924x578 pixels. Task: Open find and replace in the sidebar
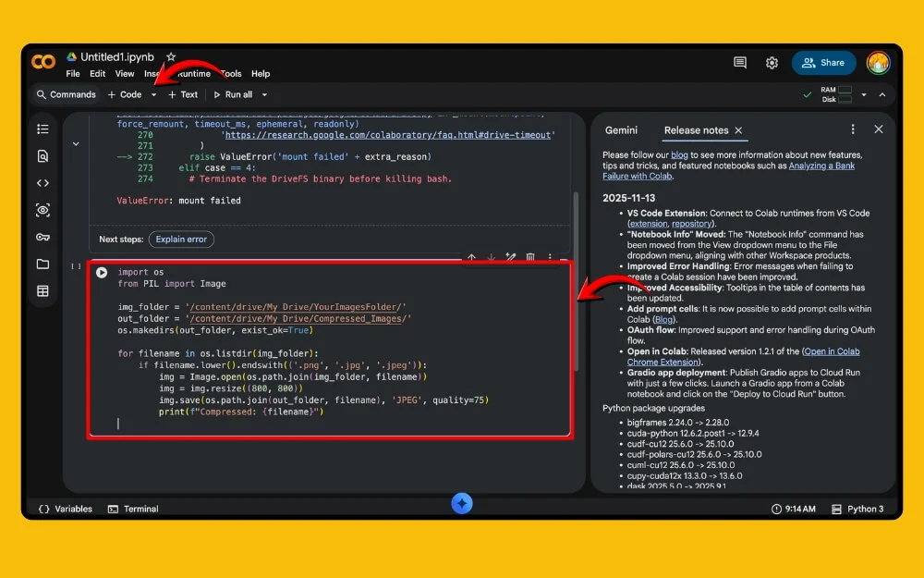43,155
